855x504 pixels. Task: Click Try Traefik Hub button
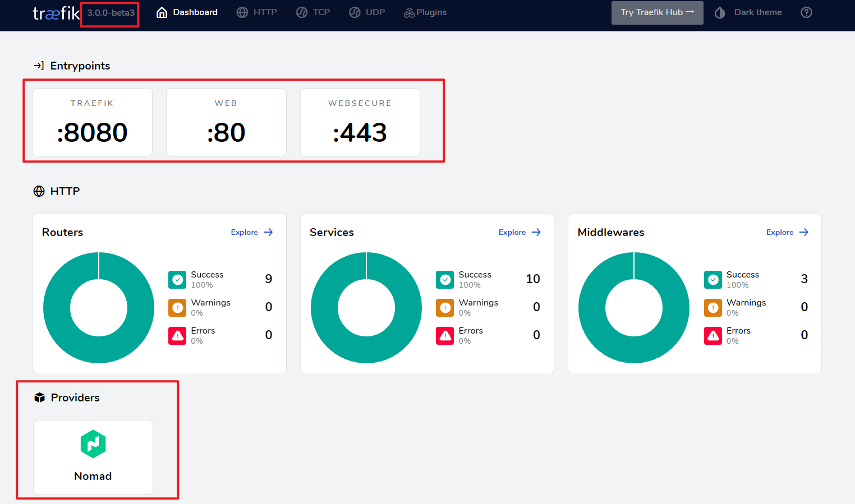(658, 12)
